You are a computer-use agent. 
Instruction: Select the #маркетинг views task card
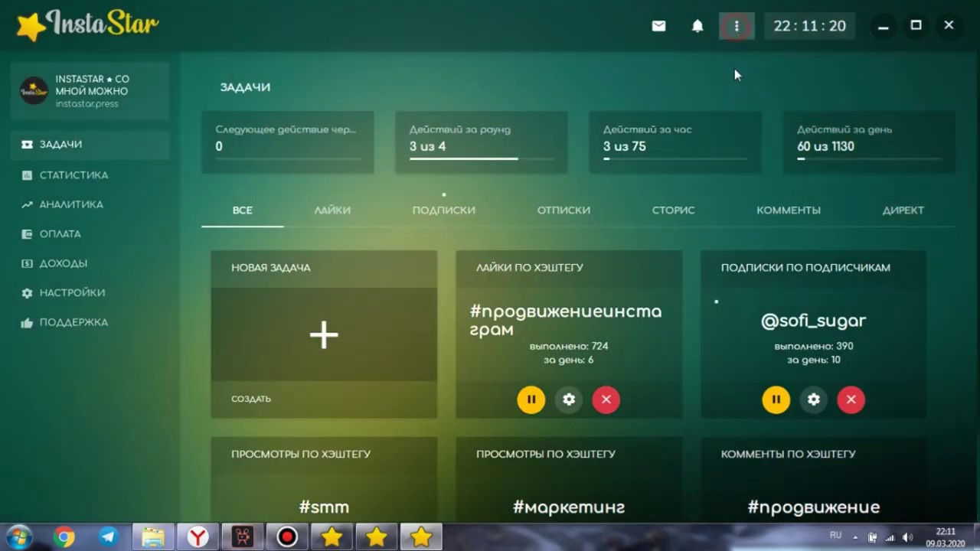click(569, 480)
